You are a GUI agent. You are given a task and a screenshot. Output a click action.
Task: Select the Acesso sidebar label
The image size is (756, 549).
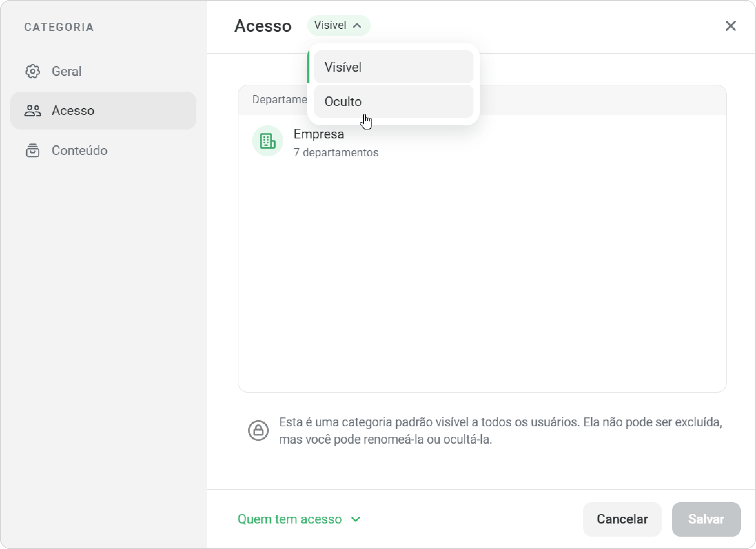pyautogui.click(x=73, y=111)
